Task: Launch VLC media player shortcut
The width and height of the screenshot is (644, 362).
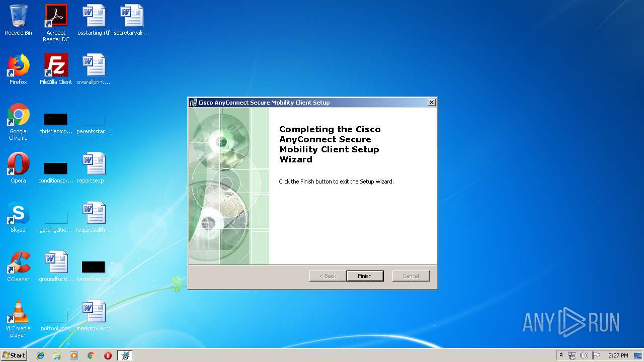Action: 18,319
